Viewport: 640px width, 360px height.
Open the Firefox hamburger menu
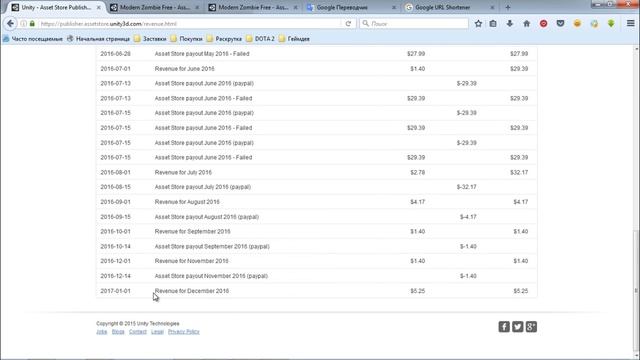click(x=631, y=24)
